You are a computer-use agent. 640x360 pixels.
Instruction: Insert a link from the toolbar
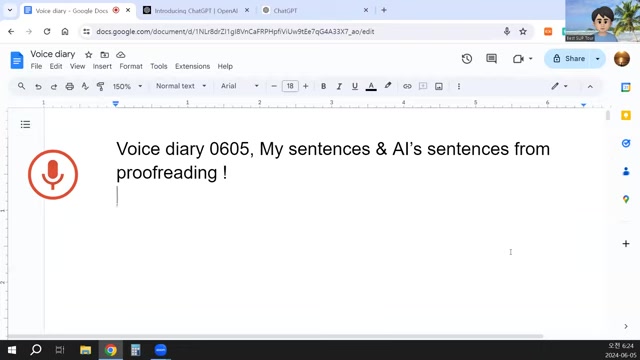pos(407,86)
